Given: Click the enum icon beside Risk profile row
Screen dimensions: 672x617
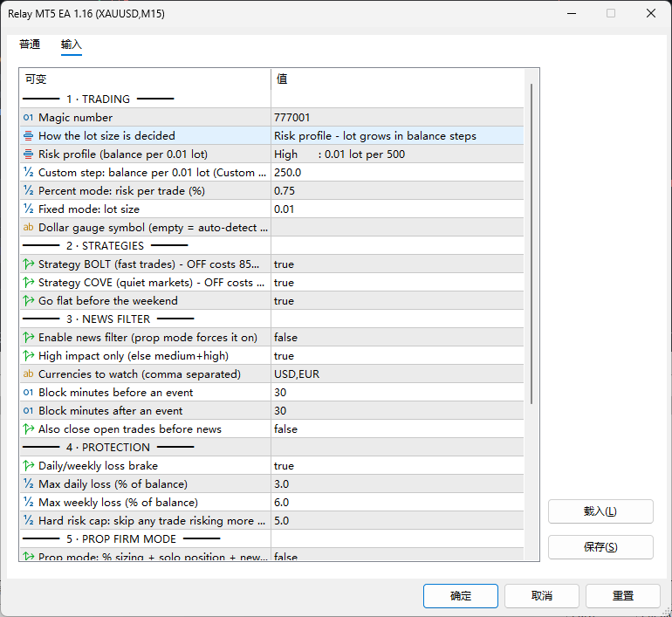Looking at the screenshot, I should pyautogui.click(x=28, y=154).
